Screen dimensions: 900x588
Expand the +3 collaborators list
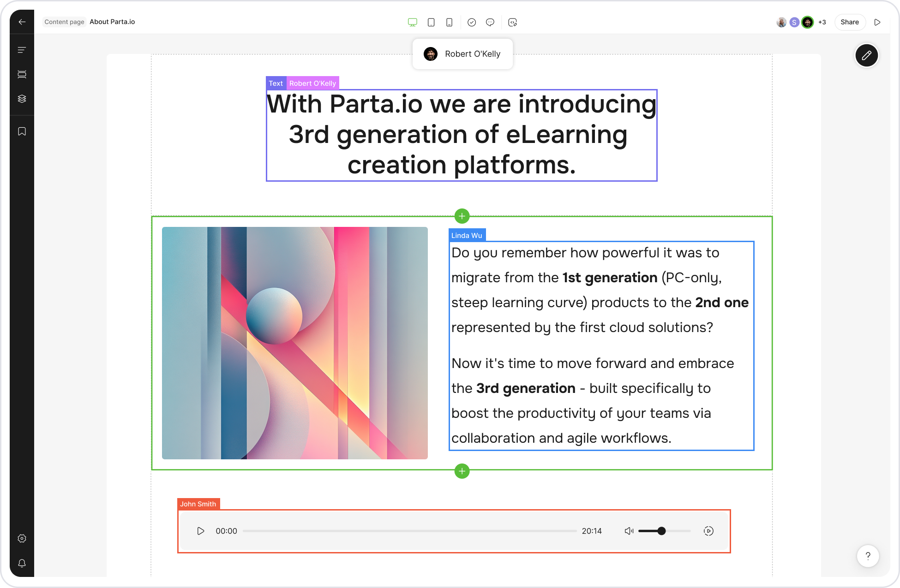(x=822, y=22)
